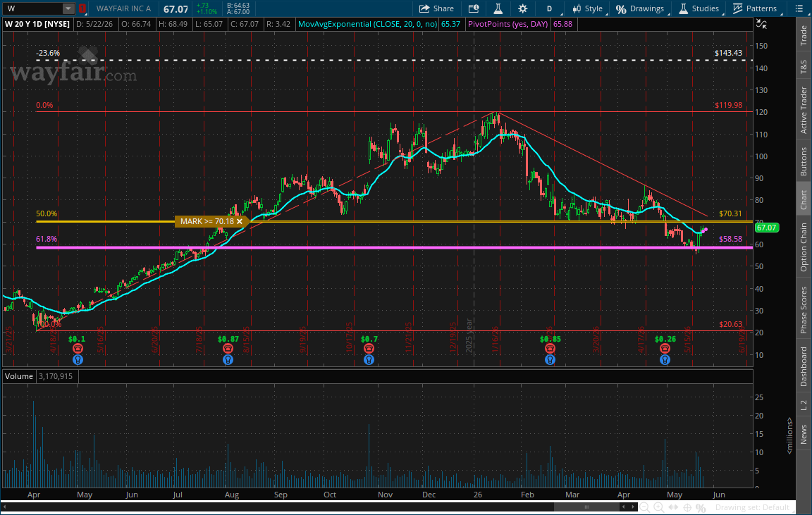The height and width of the screenshot is (515, 812).
Task: Click the bottom percent drawing icon
Action: (701, 508)
